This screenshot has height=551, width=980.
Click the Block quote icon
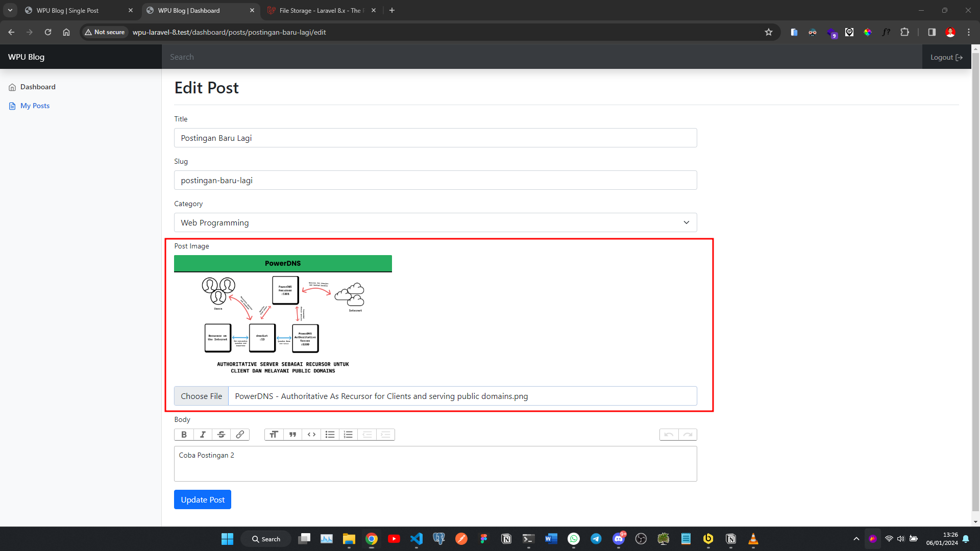[x=293, y=435]
